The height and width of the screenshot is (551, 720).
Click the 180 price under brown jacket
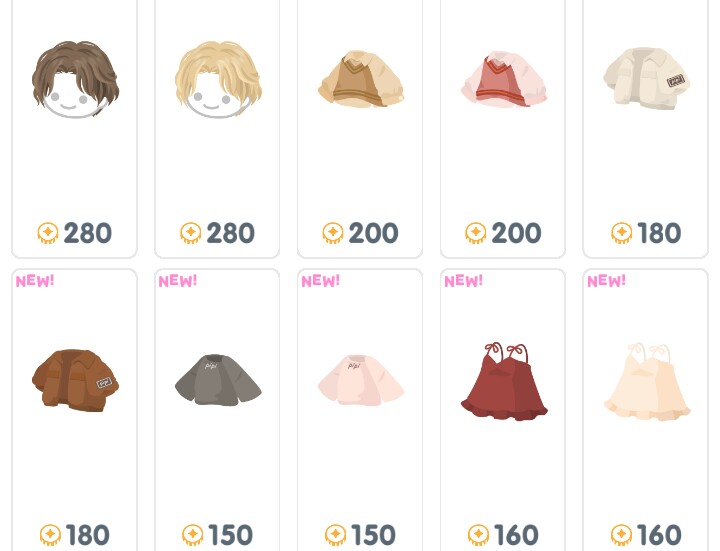point(88,535)
